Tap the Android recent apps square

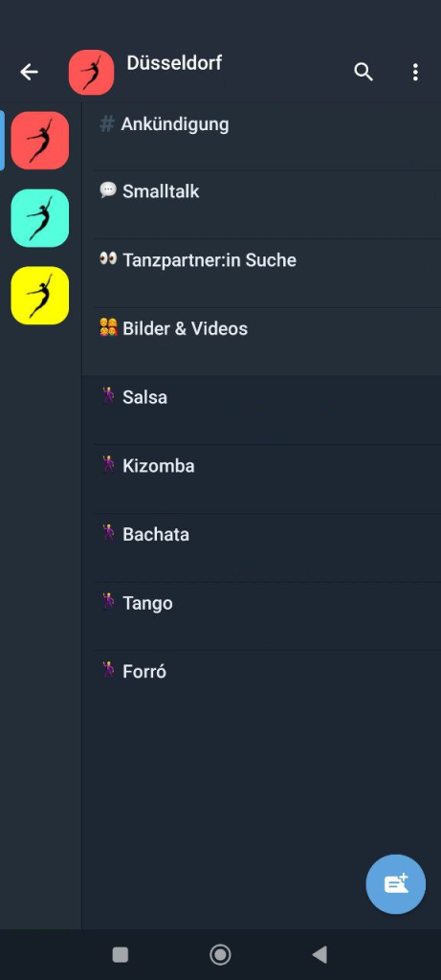pos(120,954)
